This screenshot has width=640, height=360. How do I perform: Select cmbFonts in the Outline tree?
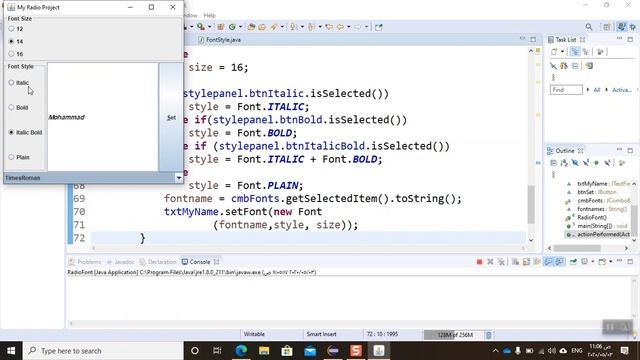pyautogui.click(x=599, y=200)
